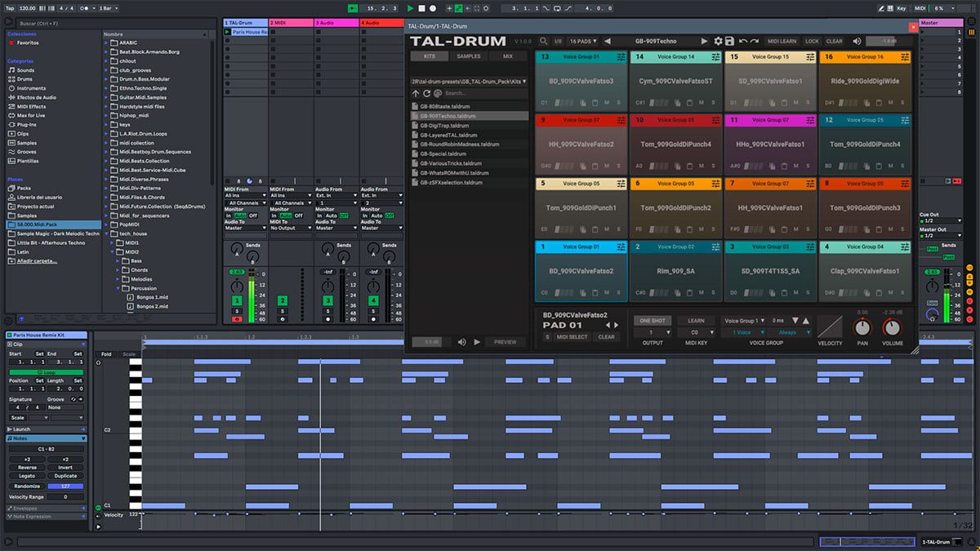Open the mixer settings icon on pad 4
Image resolution: width=980 pixels, height=551 pixels.
[x=905, y=247]
